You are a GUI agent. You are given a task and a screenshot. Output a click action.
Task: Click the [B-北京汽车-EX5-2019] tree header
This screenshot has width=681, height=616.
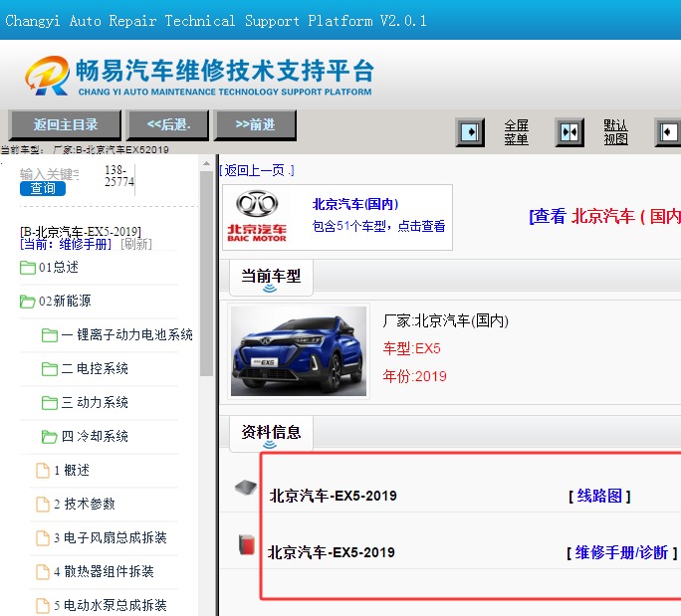[81, 232]
